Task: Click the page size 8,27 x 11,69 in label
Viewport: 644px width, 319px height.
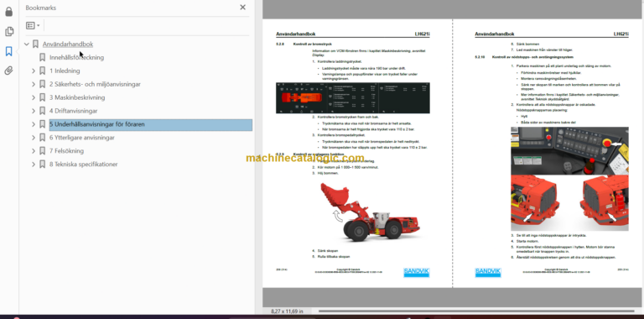Action: pyautogui.click(x=287, y=311)
